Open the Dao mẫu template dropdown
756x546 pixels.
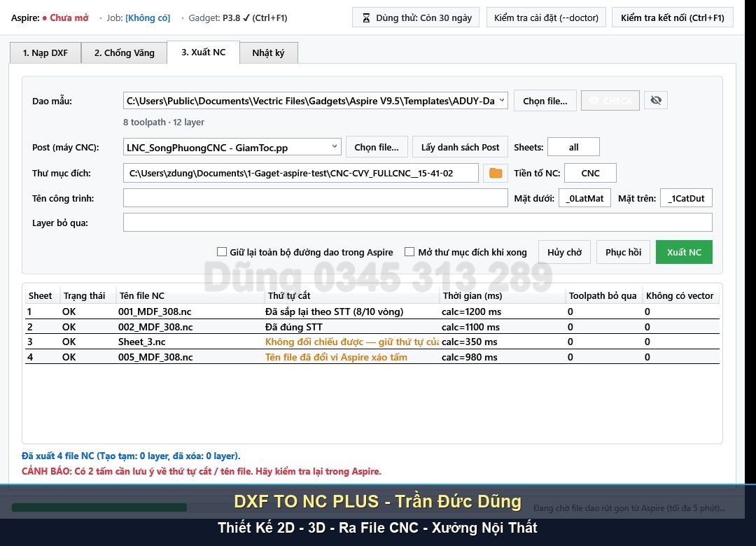click(315, 100)
